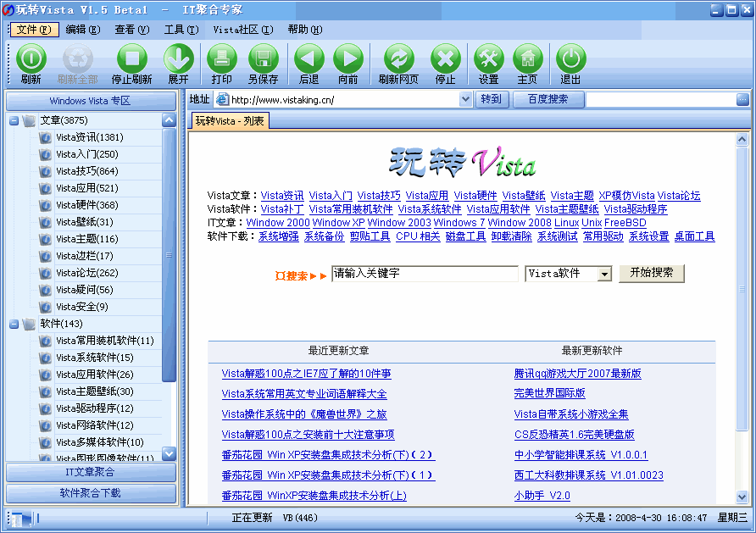Click the folder icon next to 软件(143)

coord(29,324)
